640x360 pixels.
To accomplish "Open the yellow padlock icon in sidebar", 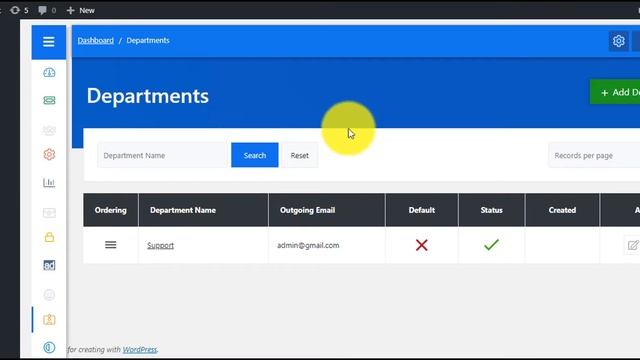I will click(x=49, y=237).
